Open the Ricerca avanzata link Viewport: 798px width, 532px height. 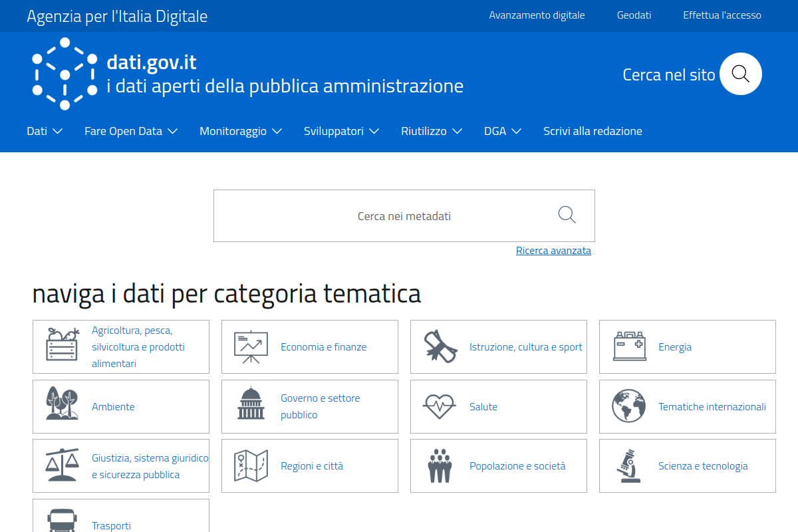click(553, 250)
